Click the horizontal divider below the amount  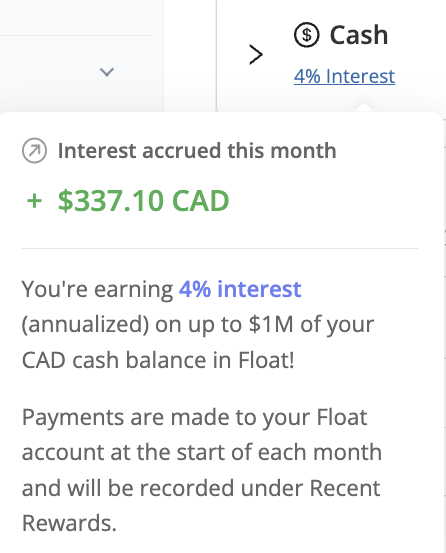(x=220, y=248)
